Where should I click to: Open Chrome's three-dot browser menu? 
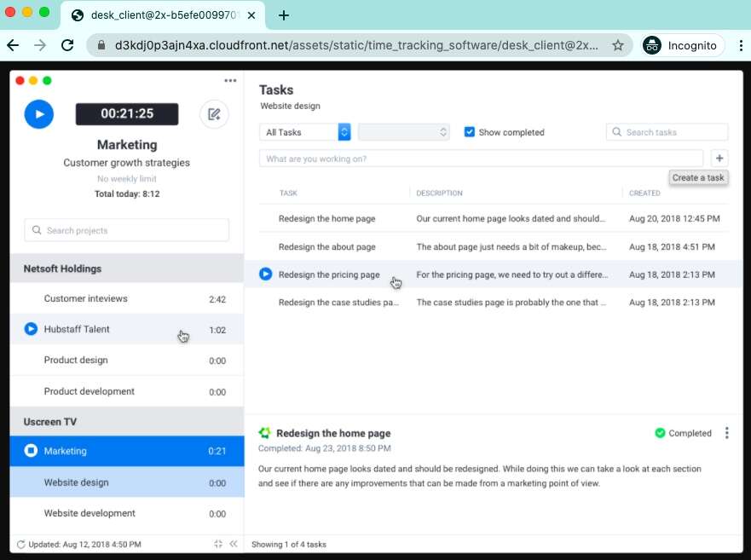pyautogui.click(x=741, y=45)
